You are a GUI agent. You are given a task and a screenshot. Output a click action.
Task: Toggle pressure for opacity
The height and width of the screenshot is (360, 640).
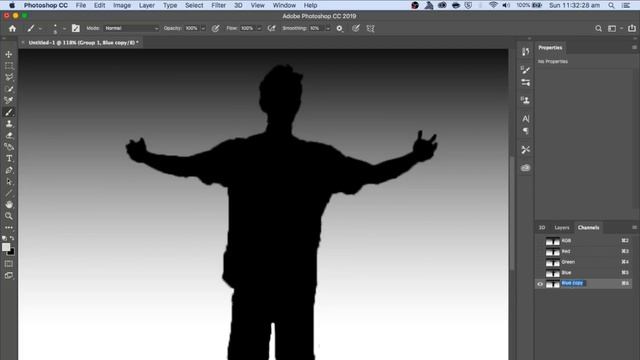pyautogui.click(x=216, y=28)
